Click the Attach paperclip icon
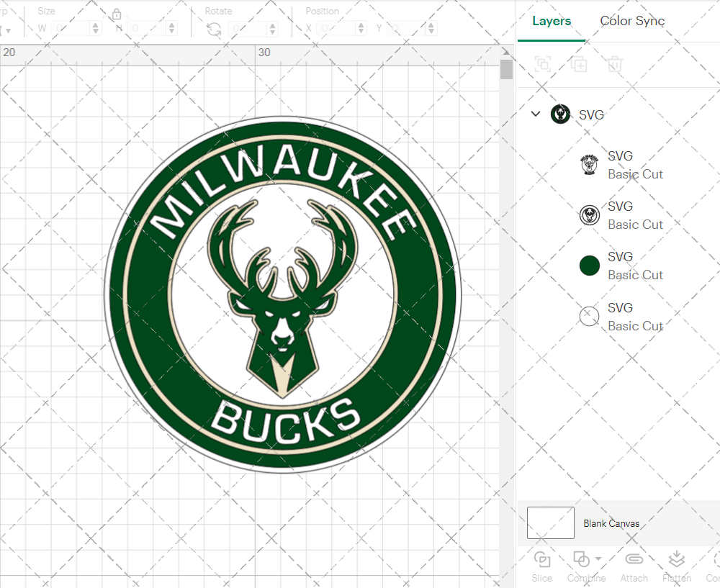This screenshot has height=588, width=720. coord(634,559)
